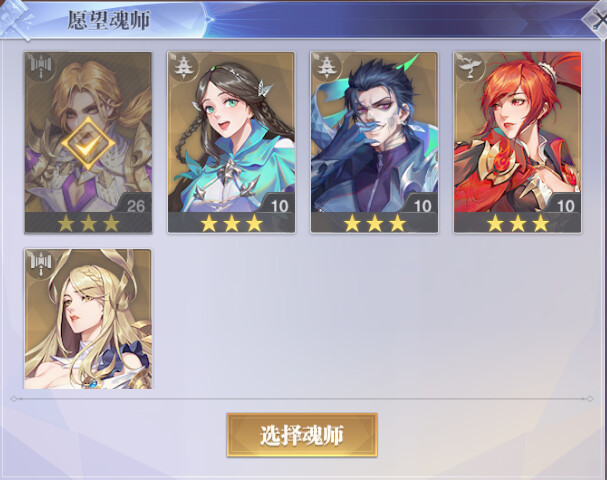This screenshot has width=607, height=480.
Task: Click the class icon on the blonde armored card
Action: click(41, 67)
